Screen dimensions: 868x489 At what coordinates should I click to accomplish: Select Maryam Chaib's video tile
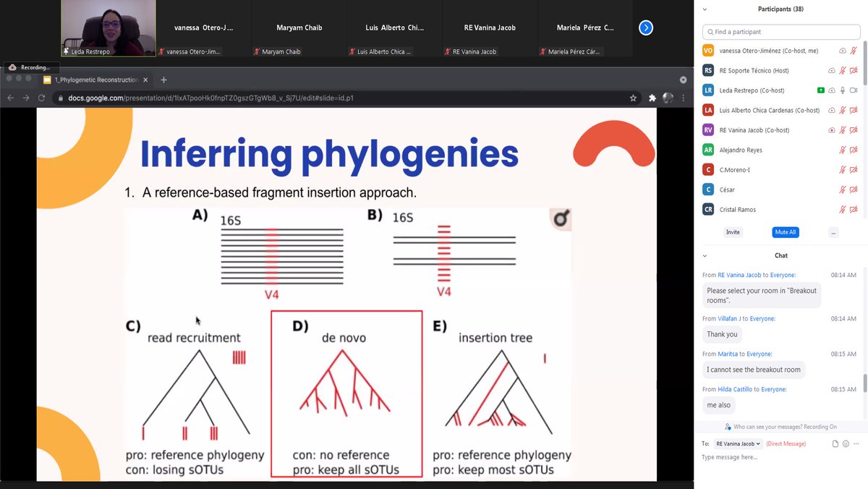point(299,28)
